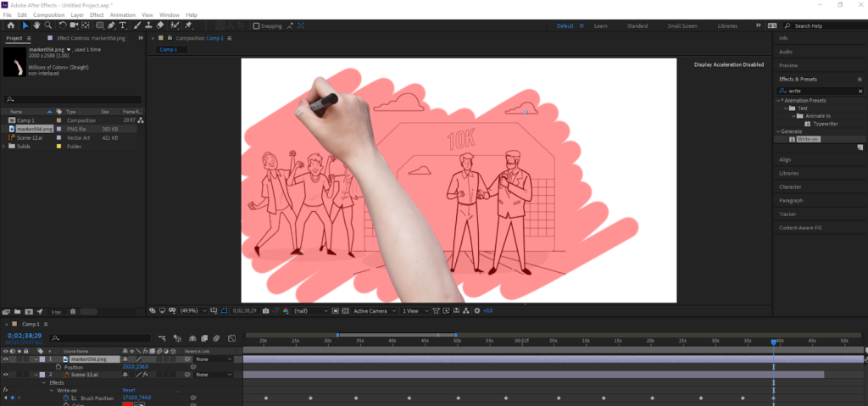Click the Home icon in the toolbar
868x406 pixels.
[10, 25]
